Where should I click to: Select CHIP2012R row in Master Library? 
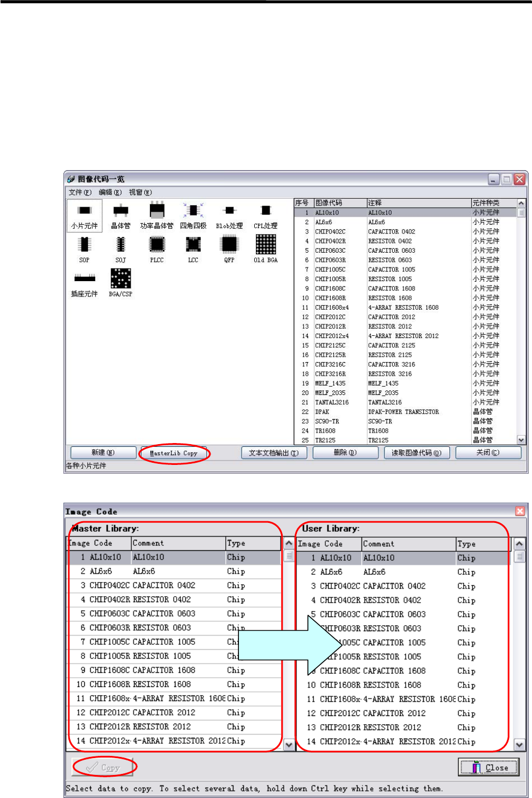174,727
